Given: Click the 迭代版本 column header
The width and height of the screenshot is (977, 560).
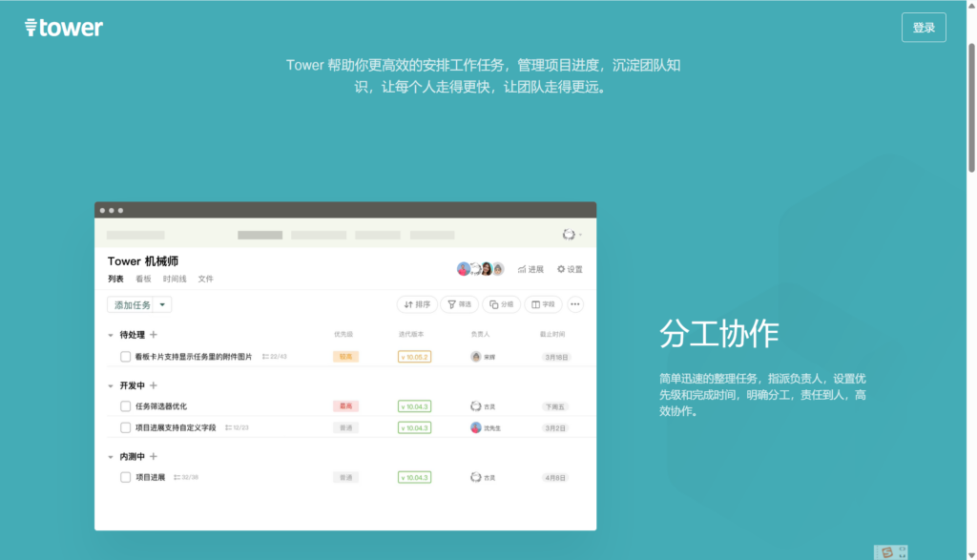Looking at the screenshot, I should coord(411,335).
